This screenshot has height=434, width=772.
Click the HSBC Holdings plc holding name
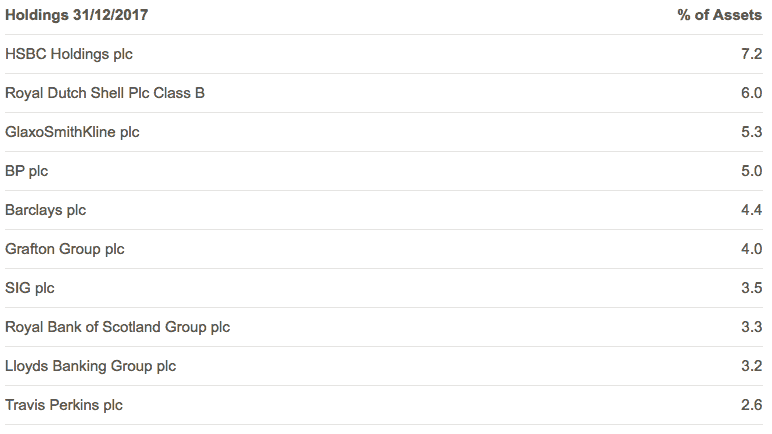[x=69, y=54]
